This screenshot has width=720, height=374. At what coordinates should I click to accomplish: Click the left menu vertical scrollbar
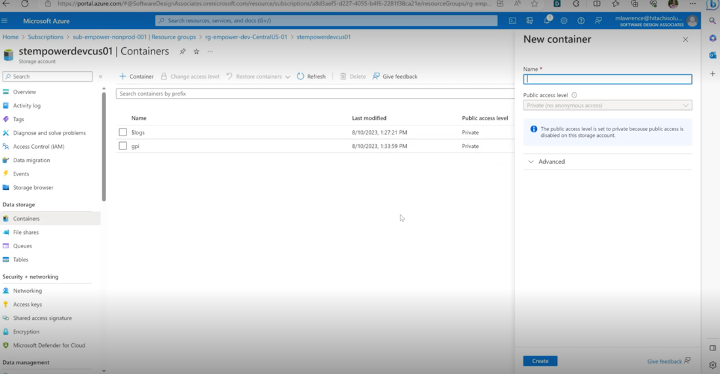(104, 146)
